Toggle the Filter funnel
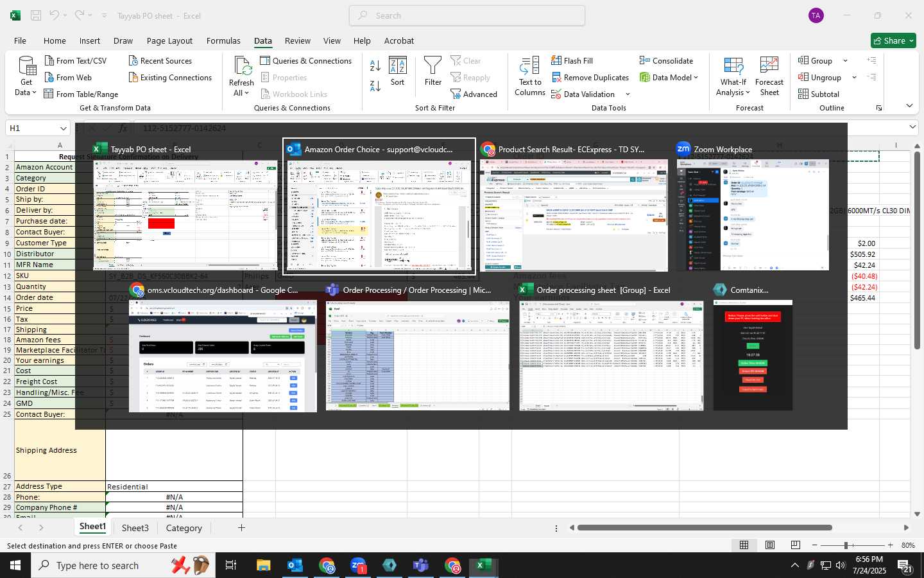 (x=433, y=71)
